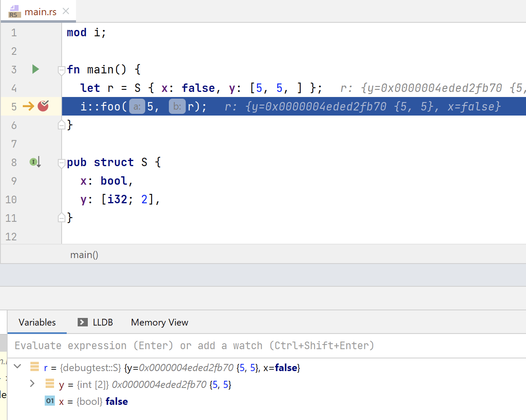Click the struct icon beside variable r
526x420 pixels.
pyautogui.click(x=35, y=367)
